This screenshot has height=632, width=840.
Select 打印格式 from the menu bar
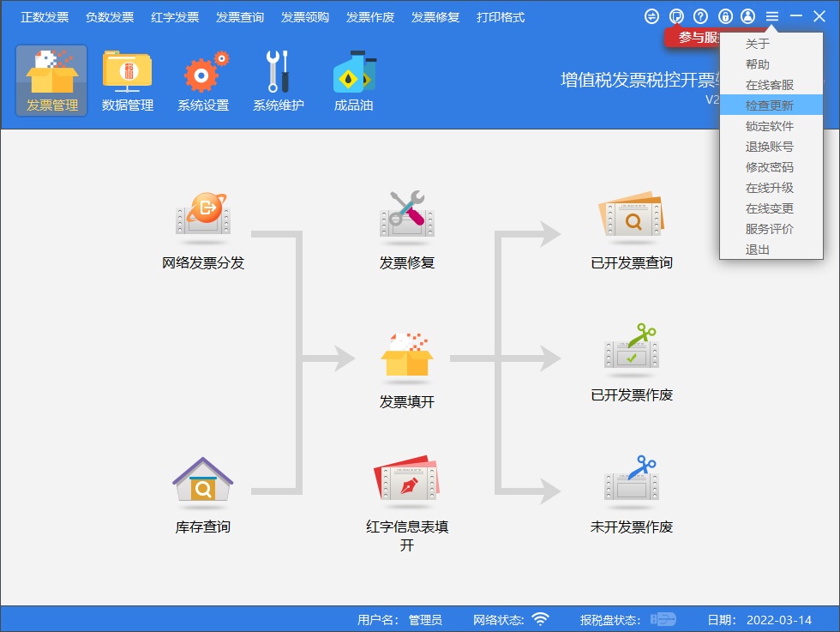pyautogui.click(x=500, y=16)
